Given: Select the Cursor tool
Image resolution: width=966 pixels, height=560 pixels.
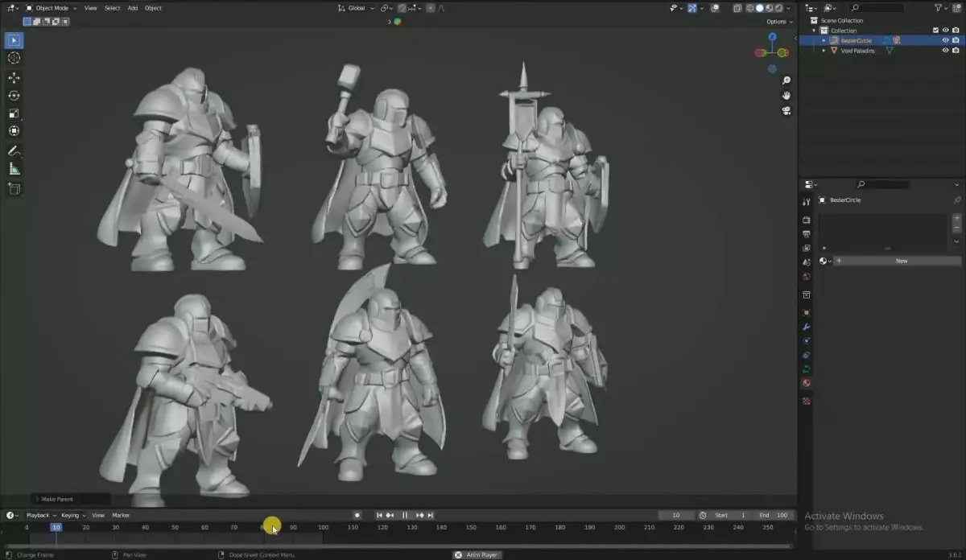Looking at the screenshot, I should (14, 58).
